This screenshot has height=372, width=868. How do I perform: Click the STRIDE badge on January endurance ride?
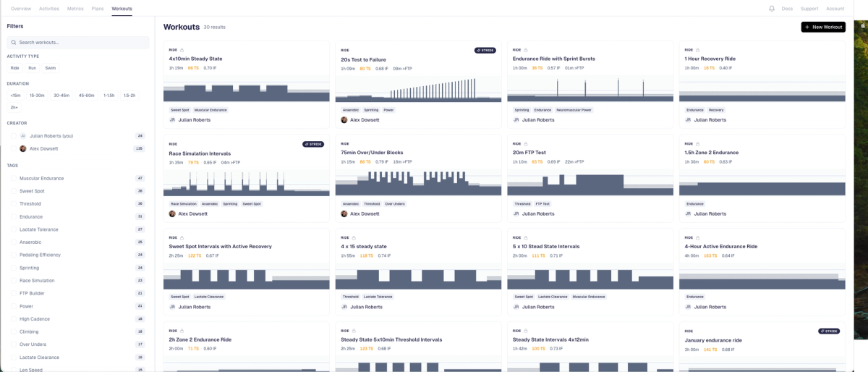pos(829,331)
